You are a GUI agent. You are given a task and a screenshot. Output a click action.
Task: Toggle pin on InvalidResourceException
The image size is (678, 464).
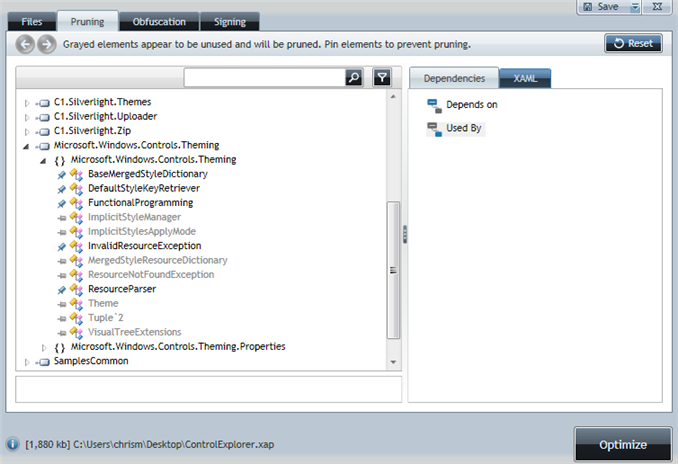(62, 246)
